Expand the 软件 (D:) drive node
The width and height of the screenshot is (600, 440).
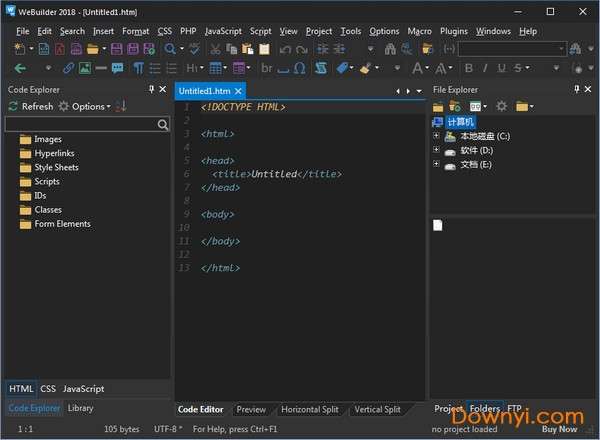coord(436,150)
